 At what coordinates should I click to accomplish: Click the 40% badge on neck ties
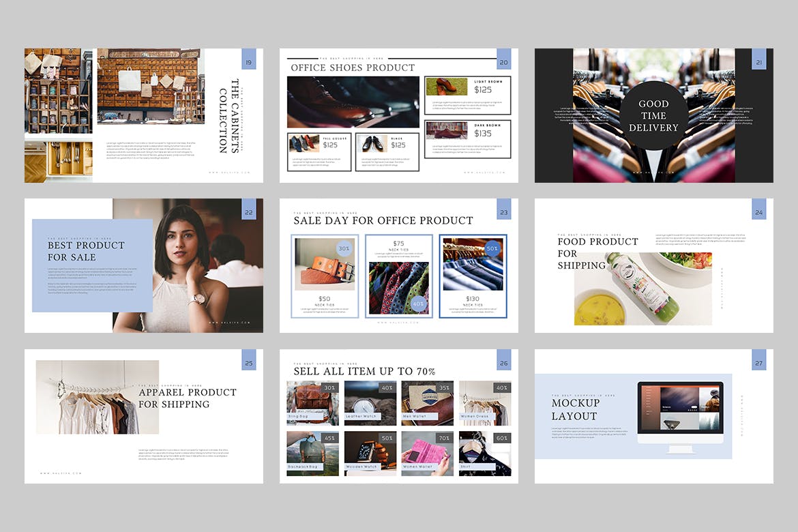[418, 304]
